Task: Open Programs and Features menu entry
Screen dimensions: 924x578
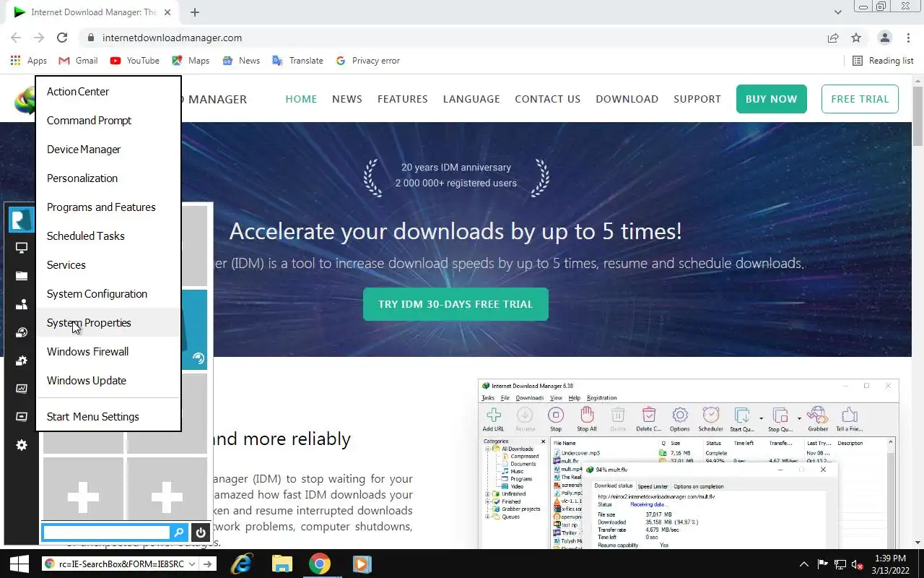Action: pos(108,207)
